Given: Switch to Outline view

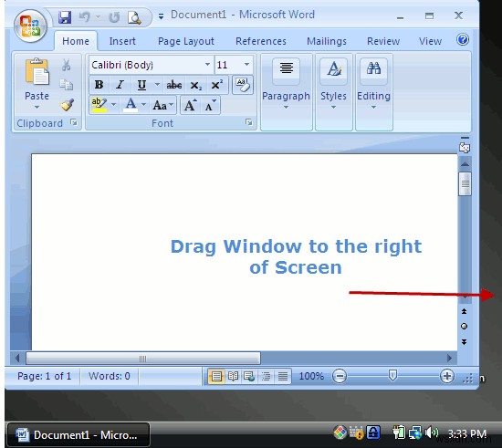Looking at the screenshot, I should [x=266, y=376].
